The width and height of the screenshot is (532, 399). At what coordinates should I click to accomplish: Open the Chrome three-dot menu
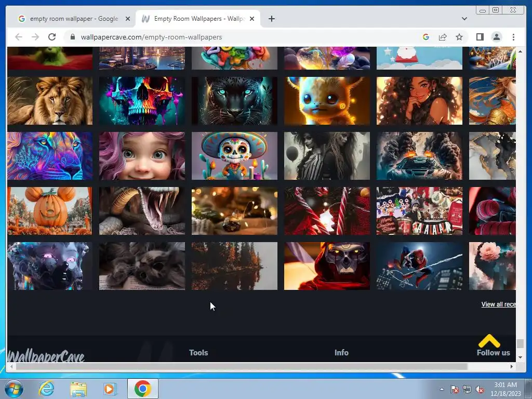point(513,37)
